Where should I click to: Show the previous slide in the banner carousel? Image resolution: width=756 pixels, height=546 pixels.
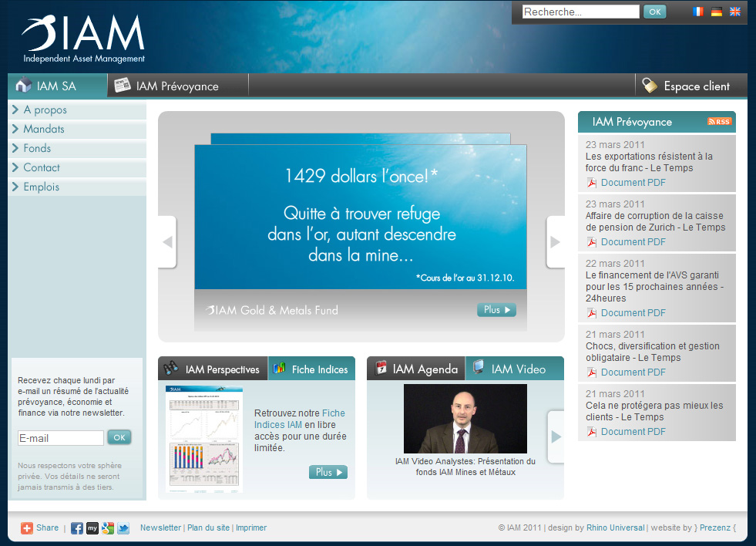pos(167,241)
